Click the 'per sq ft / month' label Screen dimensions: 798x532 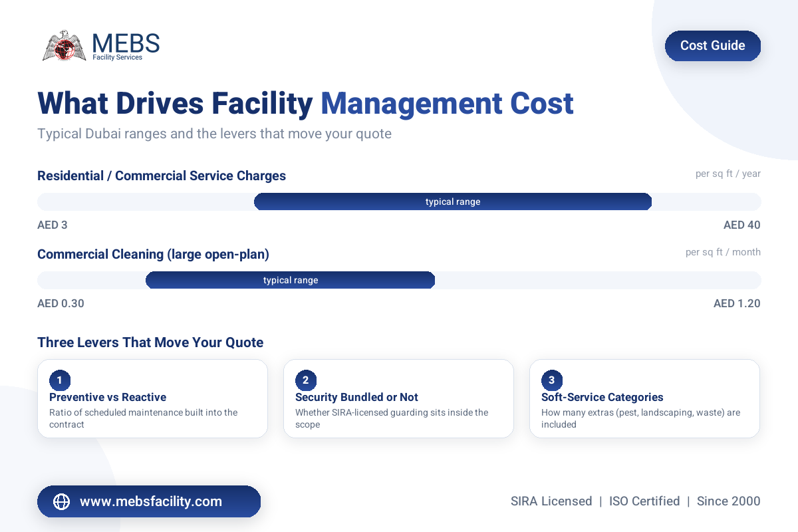click(x=724, y=253)
